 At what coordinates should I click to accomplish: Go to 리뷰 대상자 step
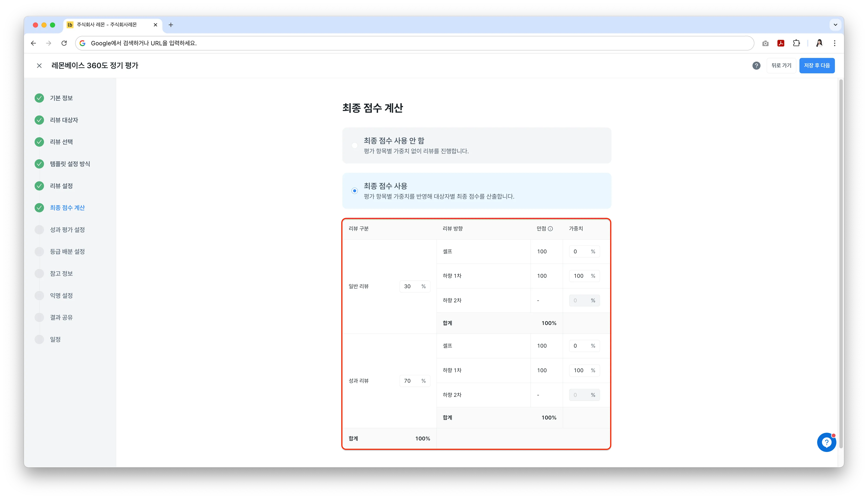64,120
